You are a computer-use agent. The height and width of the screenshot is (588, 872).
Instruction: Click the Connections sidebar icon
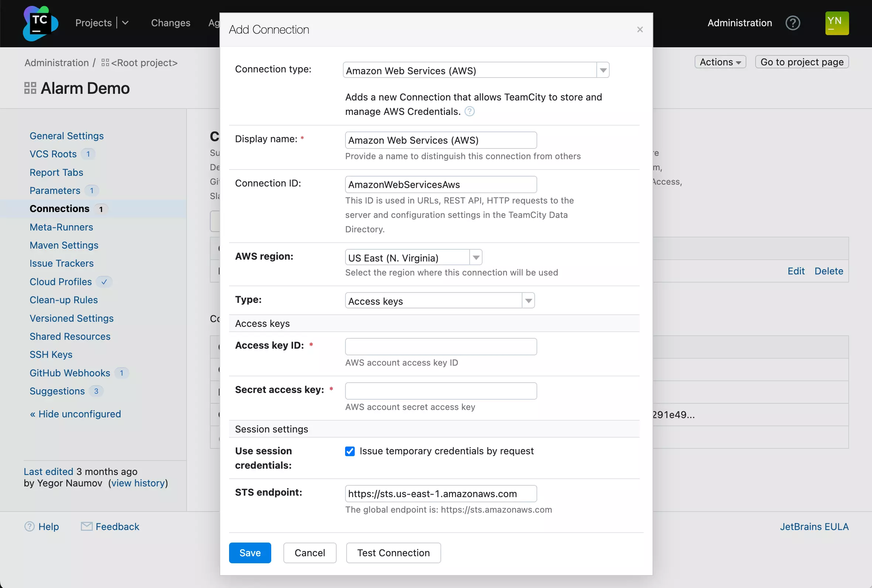59,208
